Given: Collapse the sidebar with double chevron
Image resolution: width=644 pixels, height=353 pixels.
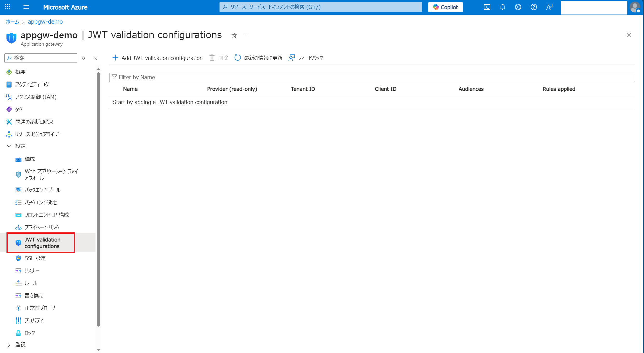Looking at the screenshot, I should click(x=95, y=58).
